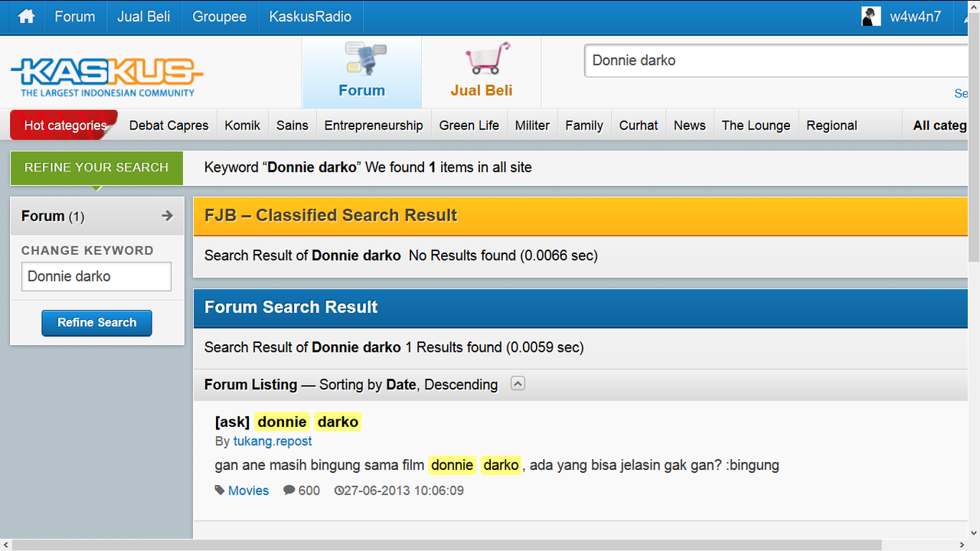Click the horizontal scrollbar thumb at bottom

[448, 545]
